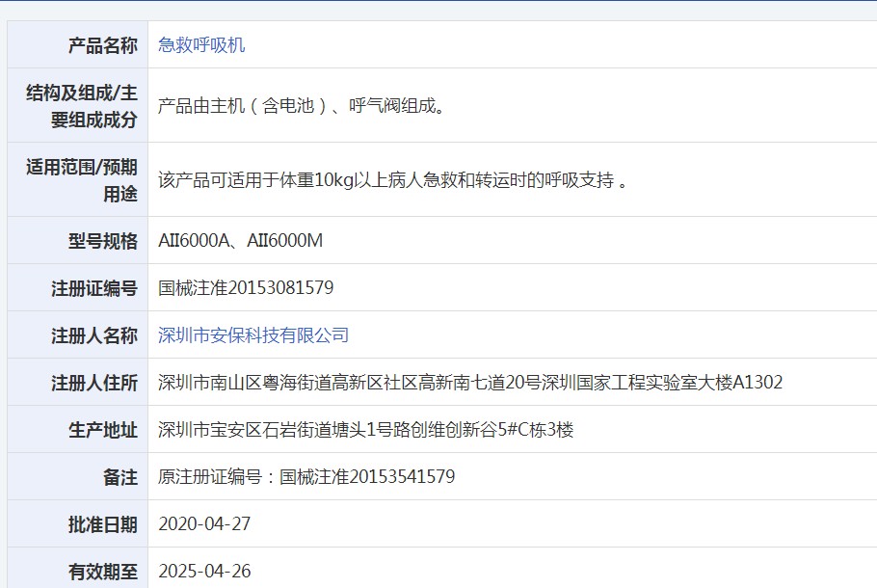Viewport: 877px width, 588px height.
Task: Click the approval date 2020-04-27
Action: point(204,524)
